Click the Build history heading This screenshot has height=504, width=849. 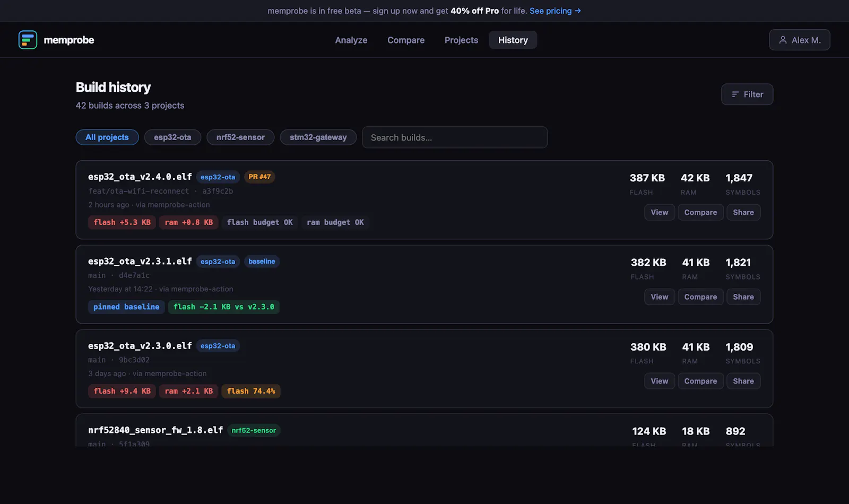(x=113, y=87)
